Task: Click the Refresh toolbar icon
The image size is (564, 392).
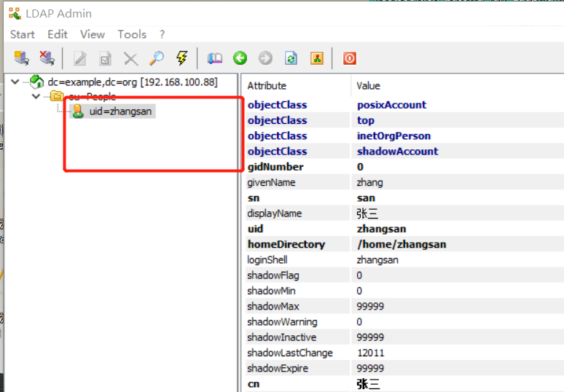Action: 291,59
